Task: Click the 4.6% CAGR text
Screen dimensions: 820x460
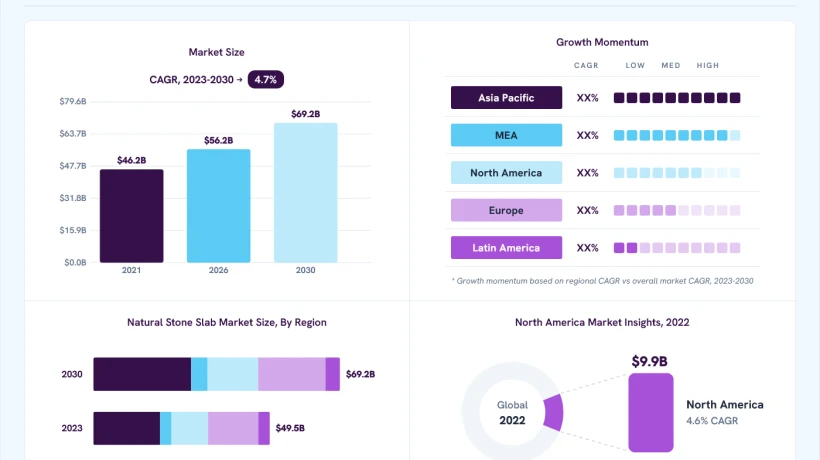Action: [712, 421]
